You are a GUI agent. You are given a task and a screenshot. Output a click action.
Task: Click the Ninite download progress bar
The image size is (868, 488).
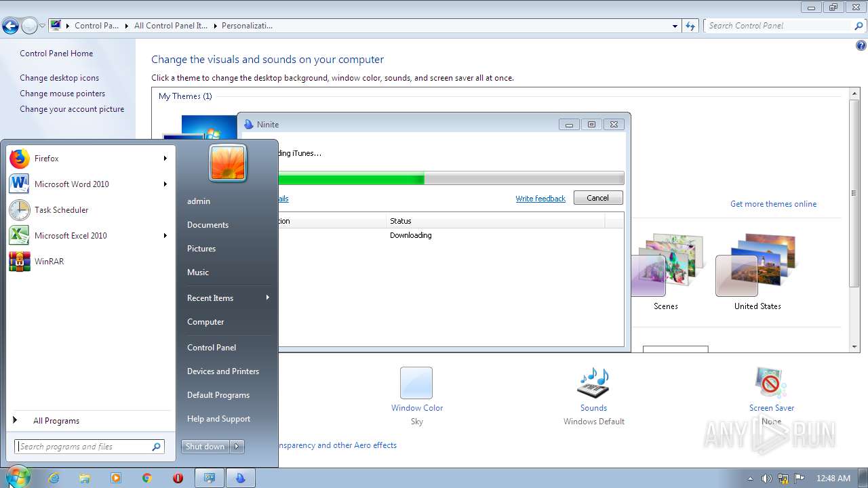(x=451, y=179)
